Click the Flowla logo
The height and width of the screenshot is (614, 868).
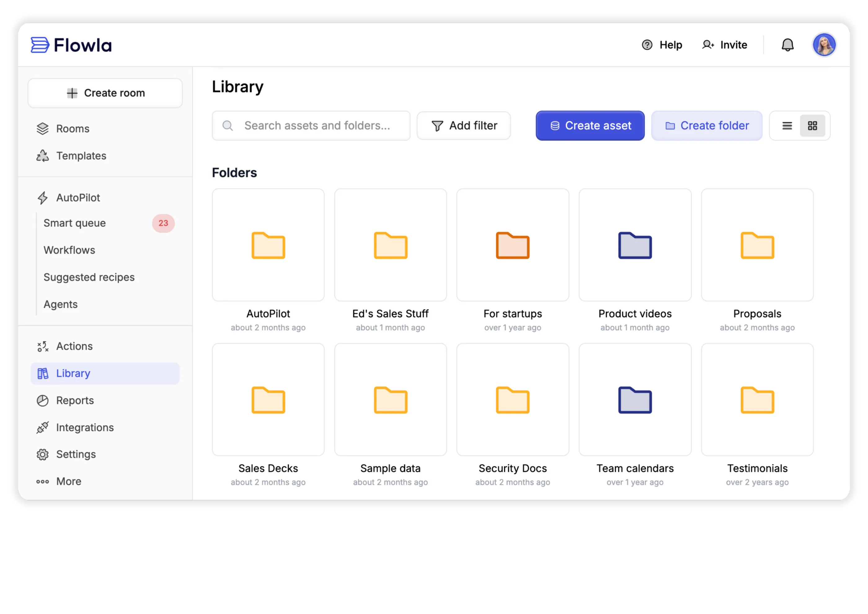point(71,45)
